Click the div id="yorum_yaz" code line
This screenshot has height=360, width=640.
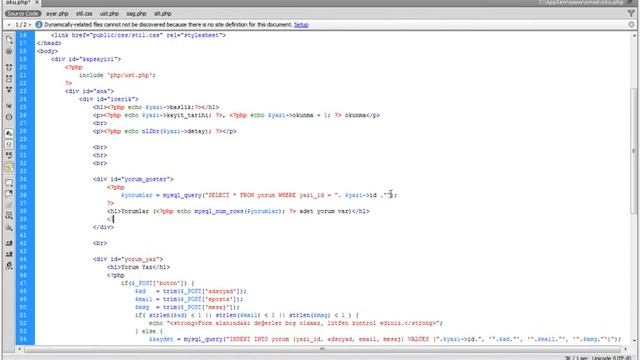[128, 259]
